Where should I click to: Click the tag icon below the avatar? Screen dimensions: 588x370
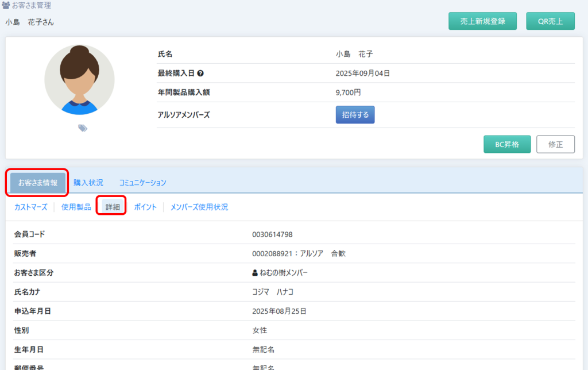coord(83,128)
